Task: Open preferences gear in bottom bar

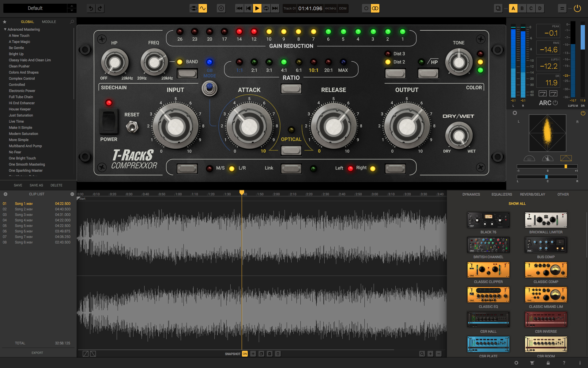Action: click(516, 363)
